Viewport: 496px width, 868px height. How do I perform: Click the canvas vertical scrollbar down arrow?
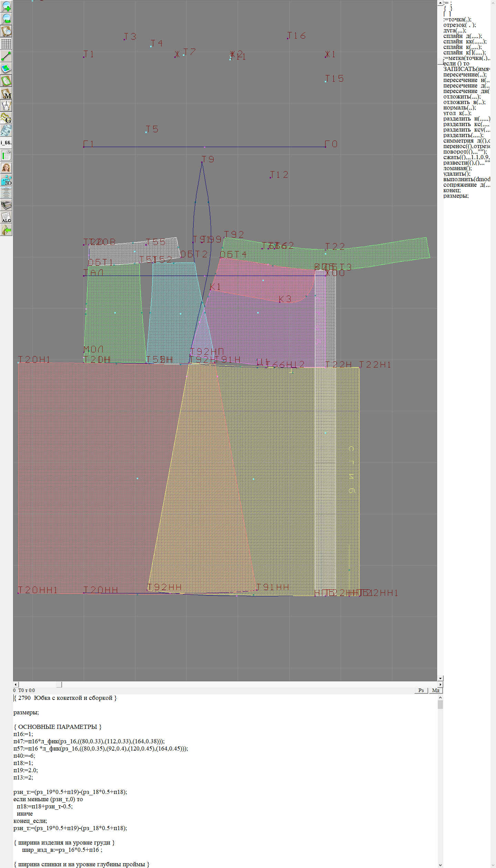pos(440,678)
